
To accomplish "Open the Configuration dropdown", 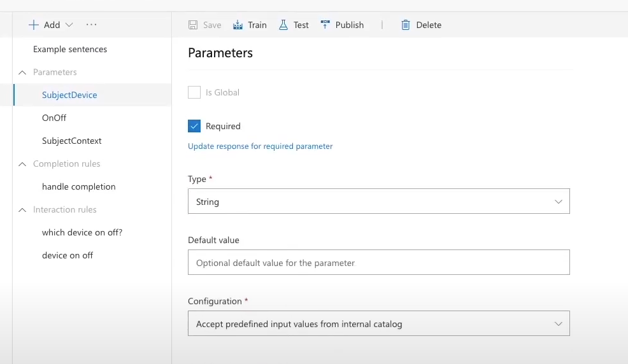I will 379,324.
